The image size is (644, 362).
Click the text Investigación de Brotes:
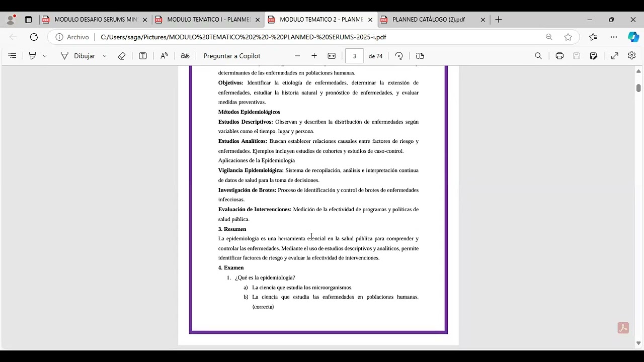(247, 190)
